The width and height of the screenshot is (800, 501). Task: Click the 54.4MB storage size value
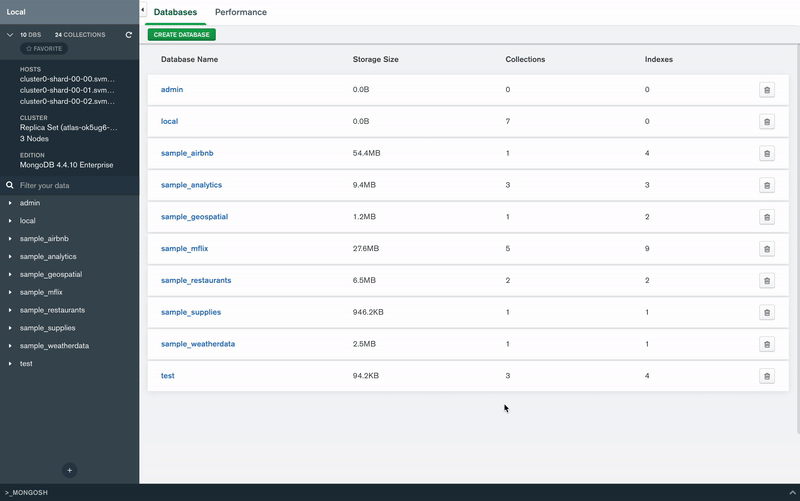pyautogui.click(x=366, y=153)
